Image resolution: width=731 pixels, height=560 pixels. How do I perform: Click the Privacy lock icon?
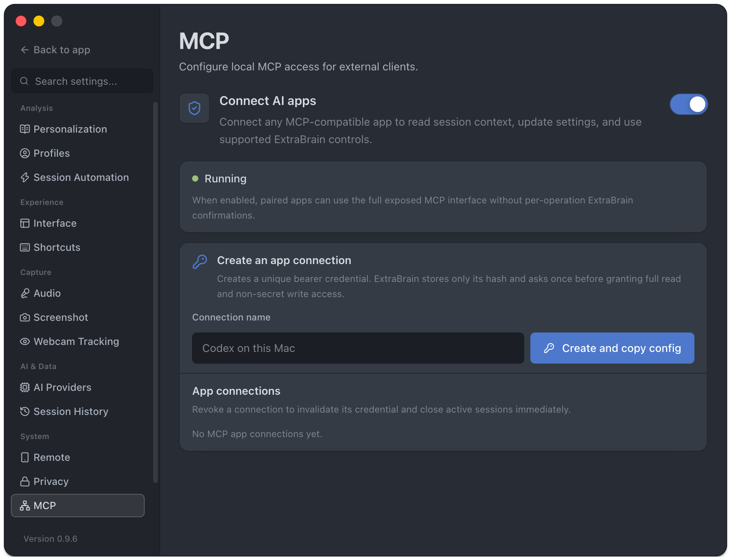pos(25,481)
